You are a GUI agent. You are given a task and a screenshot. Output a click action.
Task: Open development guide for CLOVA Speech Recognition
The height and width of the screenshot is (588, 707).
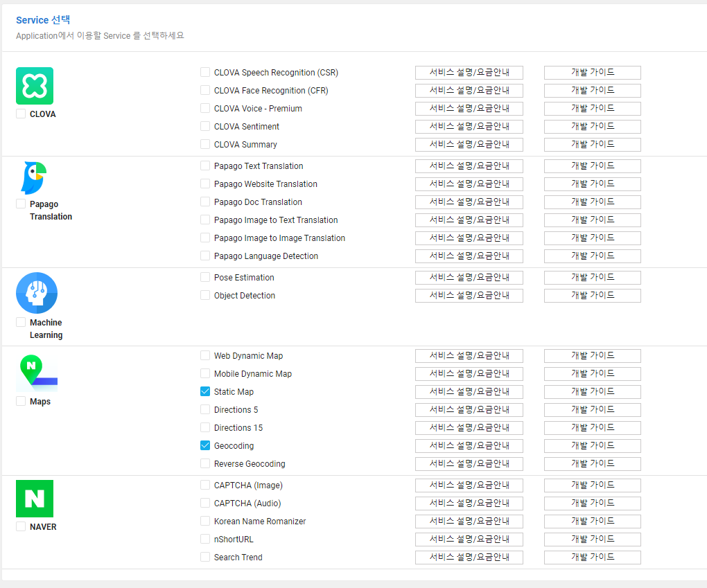pos(593,73)
